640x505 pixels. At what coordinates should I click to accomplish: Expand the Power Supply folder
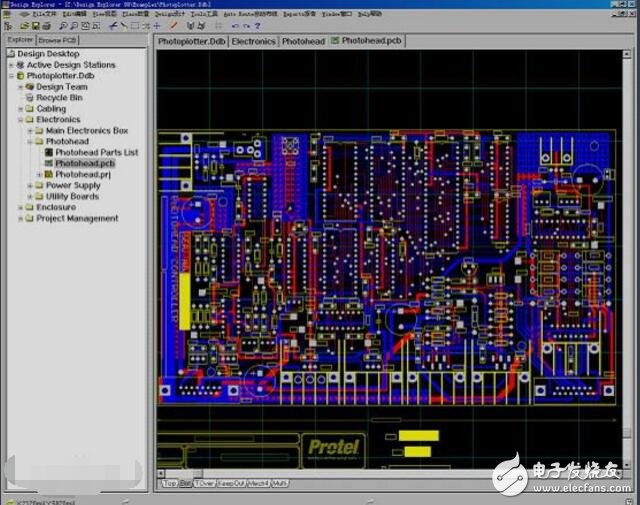30,185
